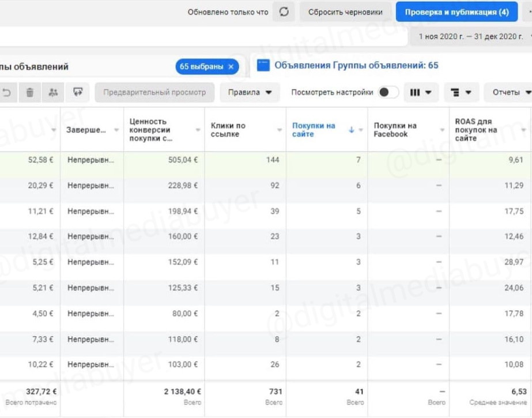Click spend value 20,29 €
Viewport: 532px width, 418px height.
coord(40,186)
